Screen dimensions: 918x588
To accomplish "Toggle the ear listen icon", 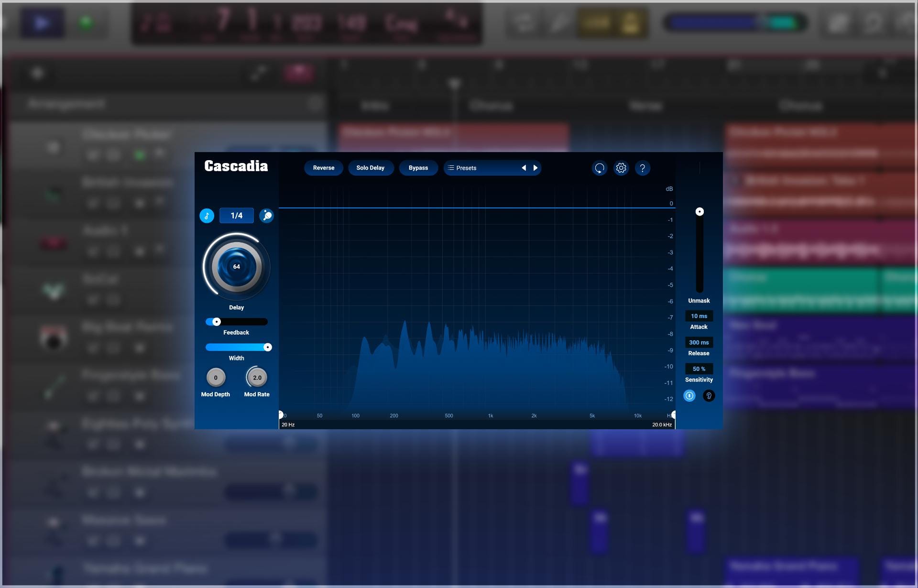I will click(x=709, y=395).
